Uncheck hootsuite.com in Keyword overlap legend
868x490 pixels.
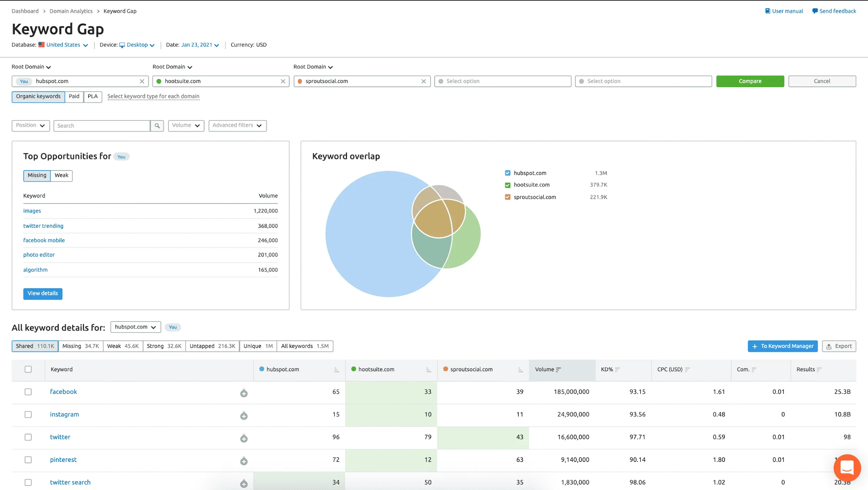508,185
